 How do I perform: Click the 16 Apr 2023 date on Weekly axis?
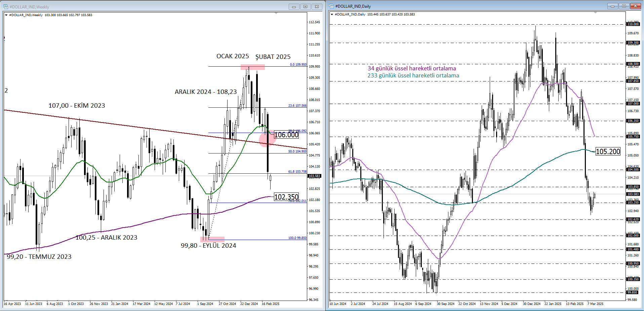(x=12, y=304)
